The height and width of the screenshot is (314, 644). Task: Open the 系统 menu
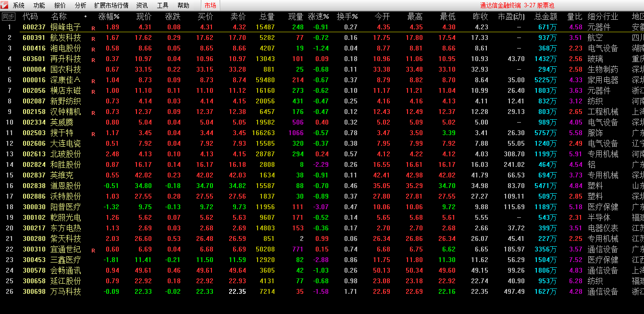click(19, 5)
